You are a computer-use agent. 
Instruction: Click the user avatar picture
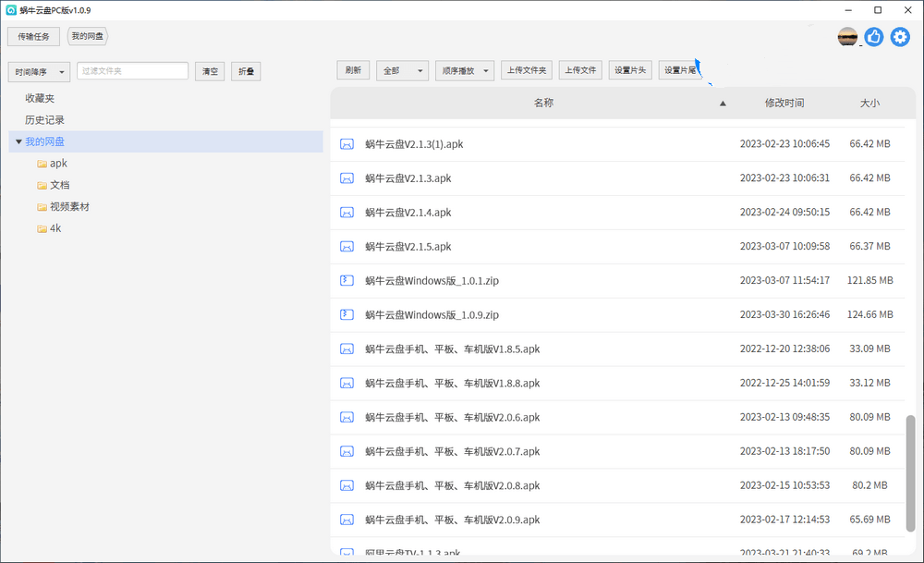[x=846, y=37]
